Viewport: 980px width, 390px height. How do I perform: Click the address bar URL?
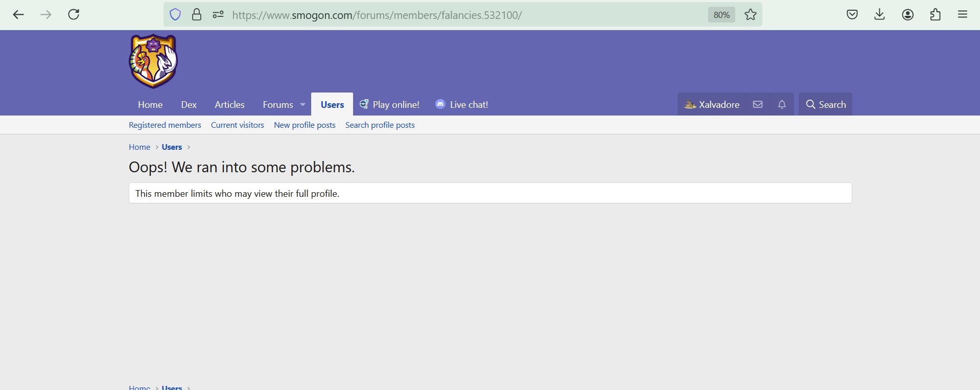click(377, 15)
